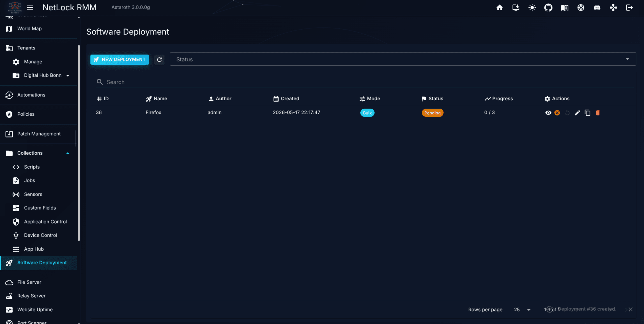644x324 pixels.
Task: Click the NEW DEPLOYMENT button
Action: pyautogui.click(x=120, y=60)
